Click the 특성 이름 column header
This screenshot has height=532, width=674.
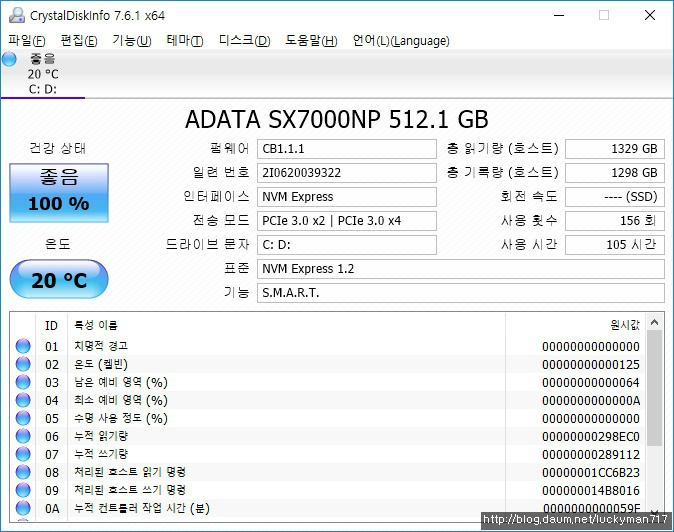[286, 325]
